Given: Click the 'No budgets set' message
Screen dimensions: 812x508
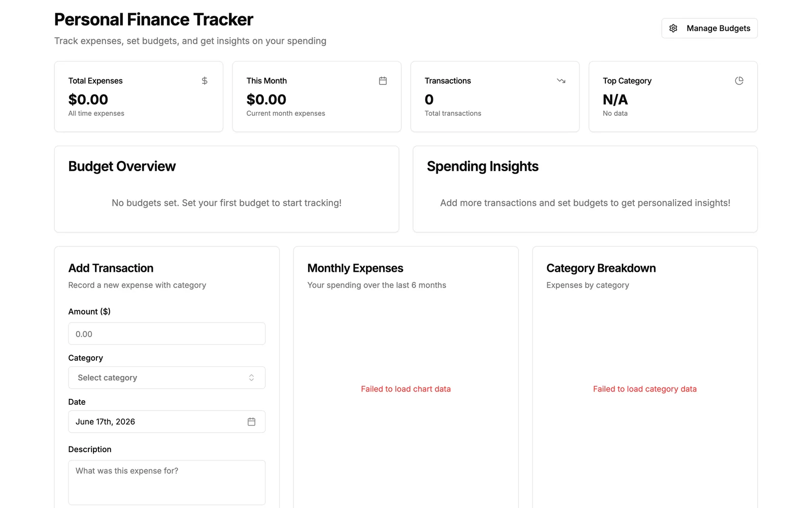Looking at the screenshot, I should pos(226,203).
